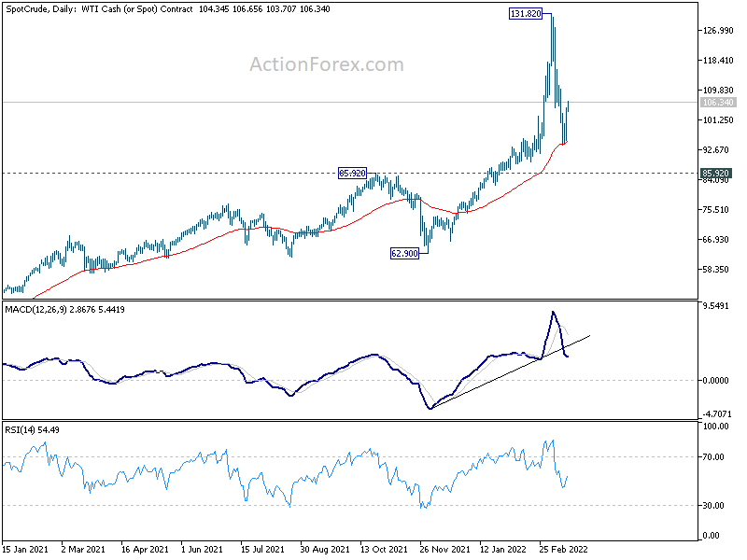Click the current price tag 106.340
Screen dimensions: 747x560
tap(718, 103)
